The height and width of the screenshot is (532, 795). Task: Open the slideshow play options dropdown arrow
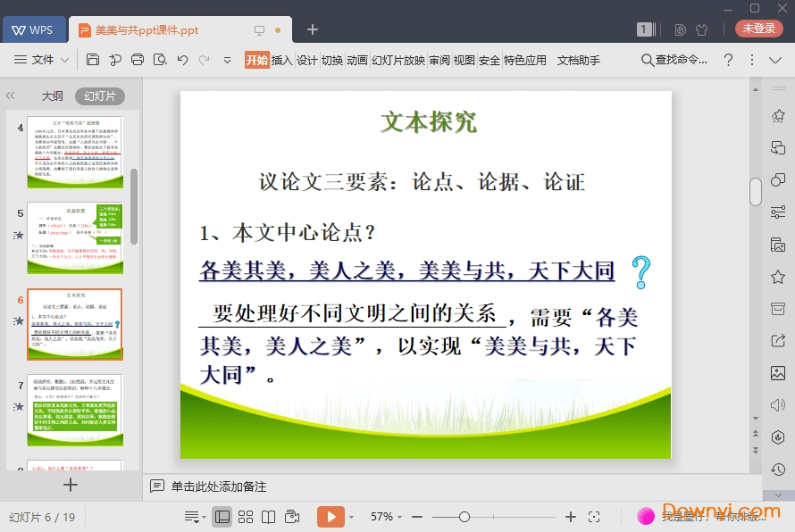point(351,517)
